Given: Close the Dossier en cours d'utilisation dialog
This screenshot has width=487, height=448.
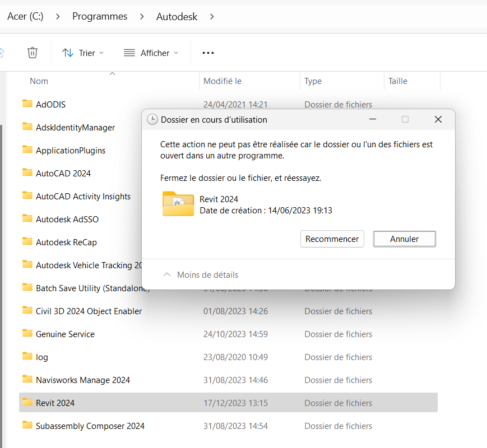Looking at the screenshot, I should (x=438, y=119).
